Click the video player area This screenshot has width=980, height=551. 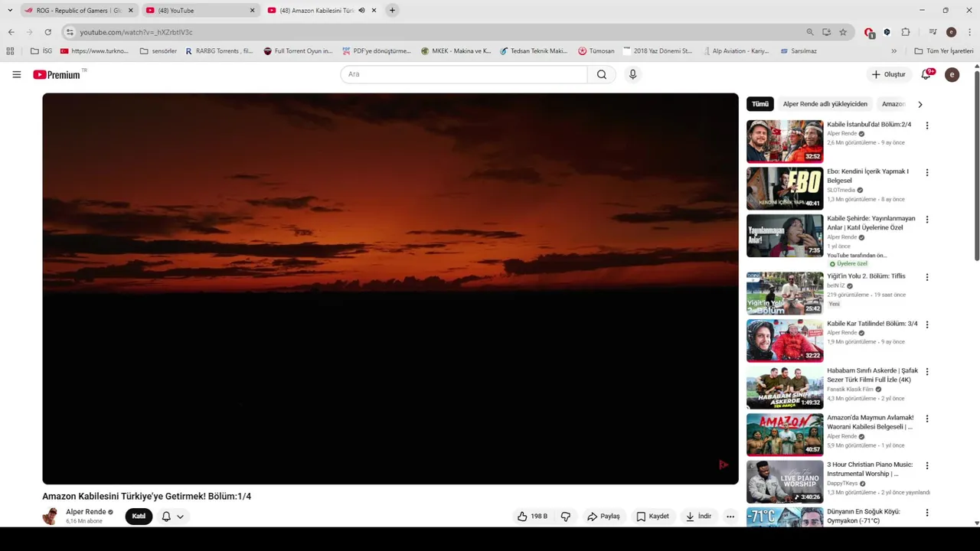point(390,289)
